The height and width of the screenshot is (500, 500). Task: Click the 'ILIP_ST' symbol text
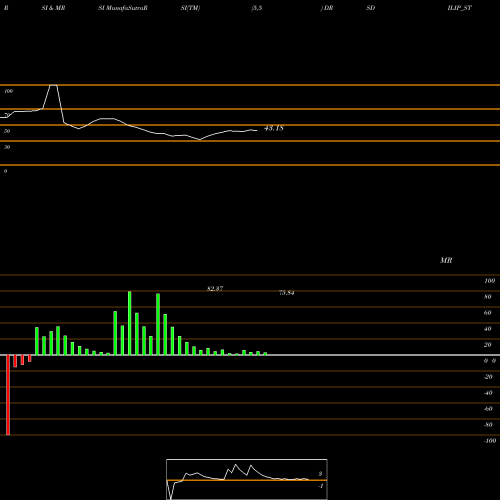click(460, 8)
